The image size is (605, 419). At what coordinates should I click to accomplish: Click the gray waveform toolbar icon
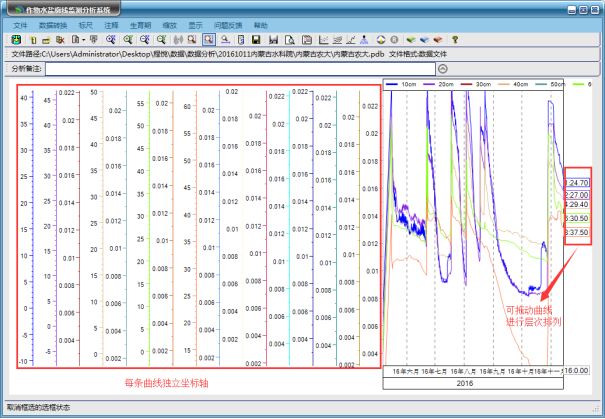[178, 39]
